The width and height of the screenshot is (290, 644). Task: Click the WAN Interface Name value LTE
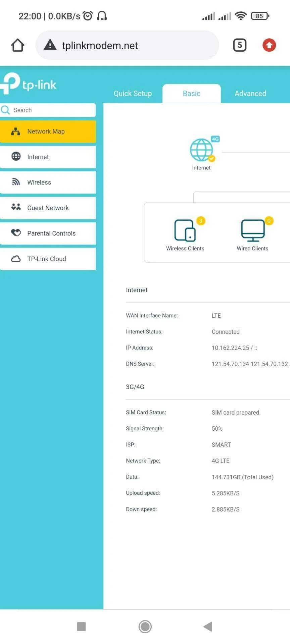point(216,316)
